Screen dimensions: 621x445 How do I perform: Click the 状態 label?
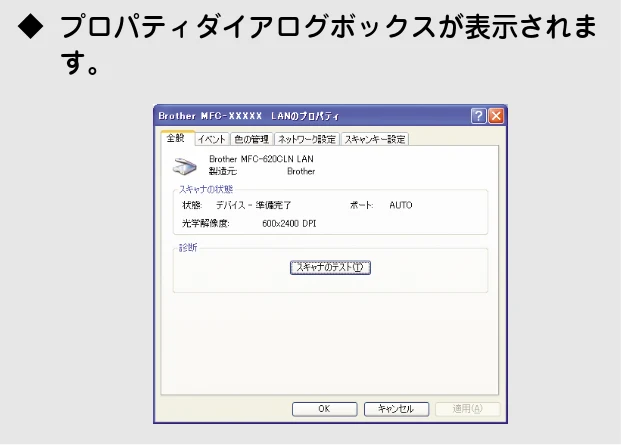[192, 205]
